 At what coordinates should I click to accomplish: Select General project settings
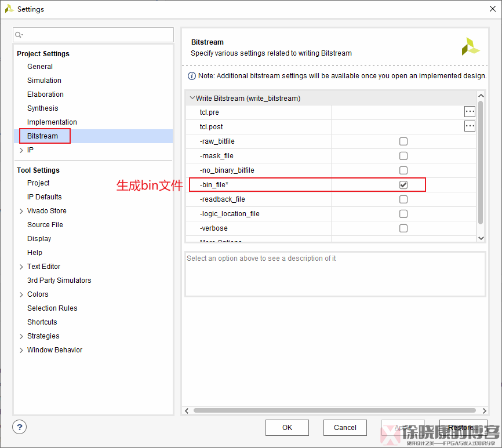[40, 67]
